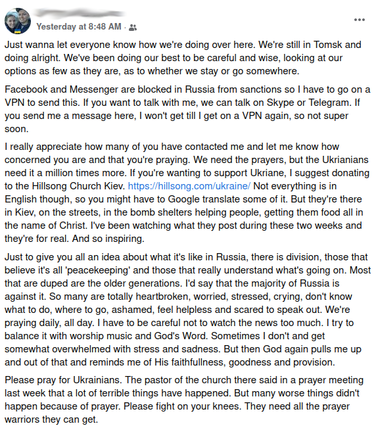Open the blurred author name above timestamp
Image resolution: width=376 pixels, height=426 pixels.
(x=79, y=13)
